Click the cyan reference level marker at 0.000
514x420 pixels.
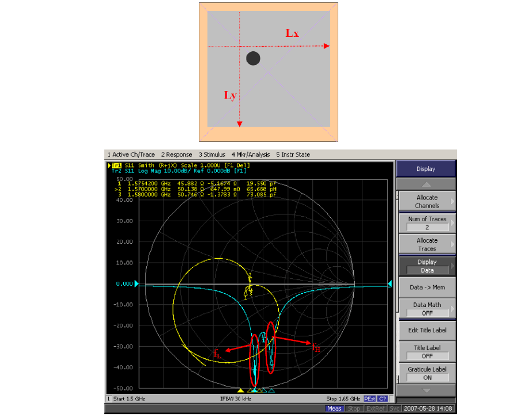tap(136, 284)
